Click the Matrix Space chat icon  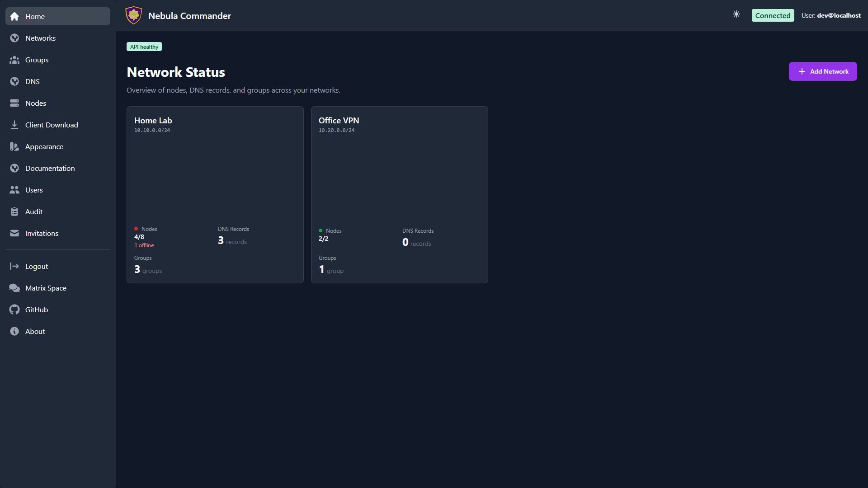tap(14, 288)
